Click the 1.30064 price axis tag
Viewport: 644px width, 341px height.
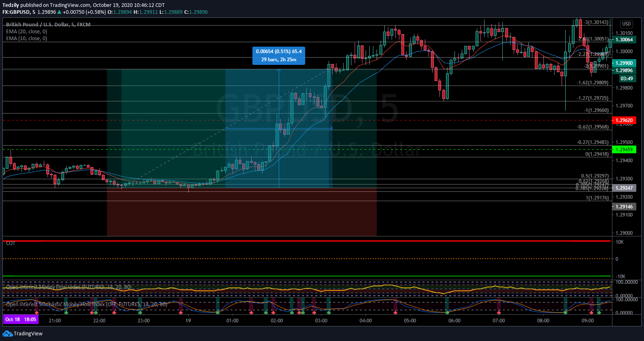(624, 40)
